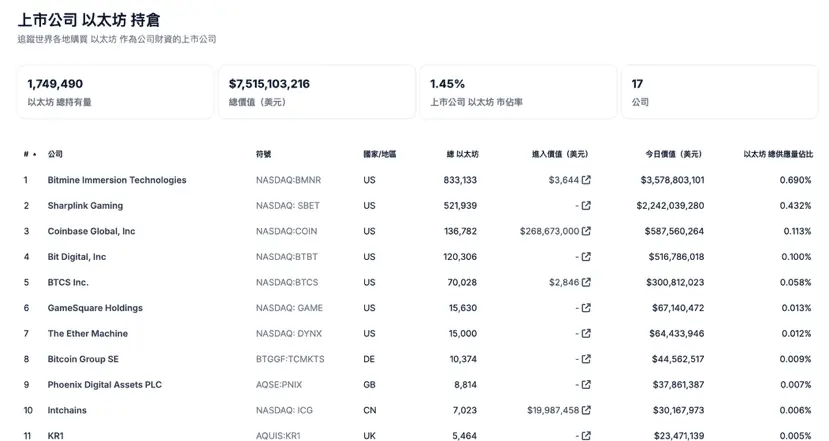Click today's value $3,578,803,101
The width and height of the screenshot is (829, 441).
(673, 180)
